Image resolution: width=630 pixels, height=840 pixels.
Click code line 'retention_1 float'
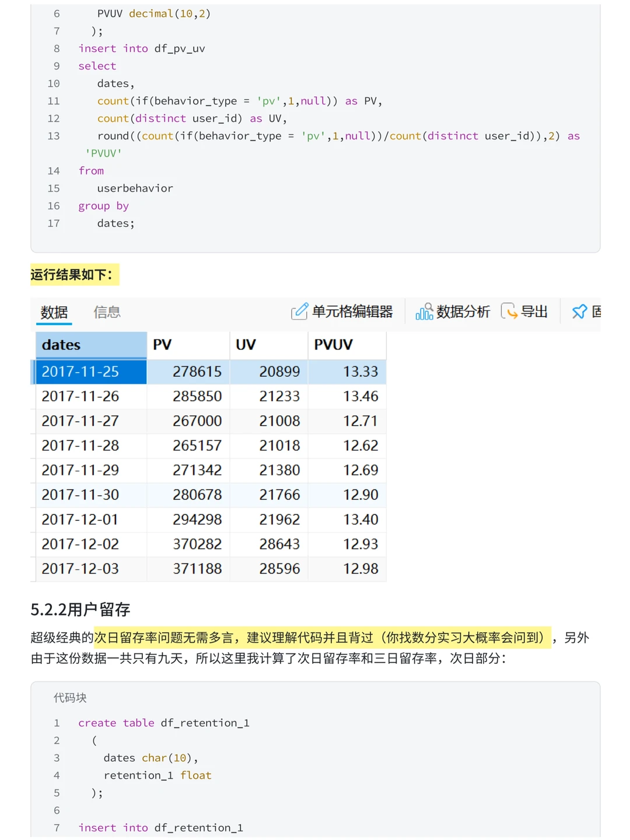[157, 775]
